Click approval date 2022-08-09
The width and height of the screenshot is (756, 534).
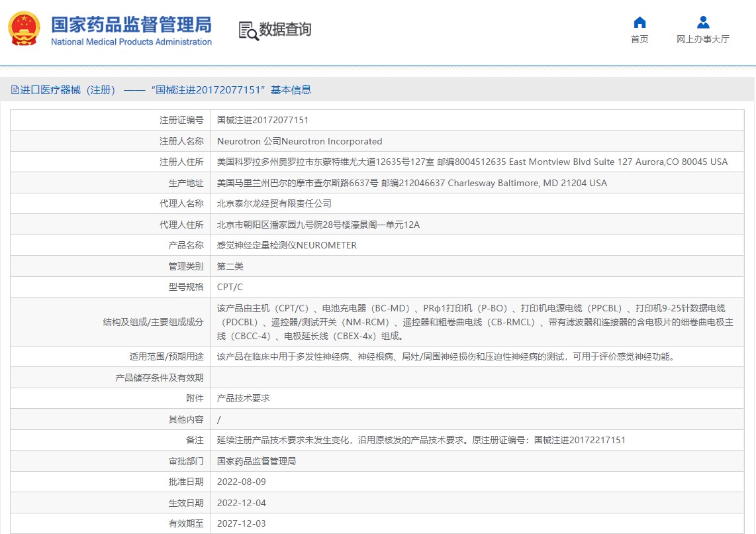point(241,482)
